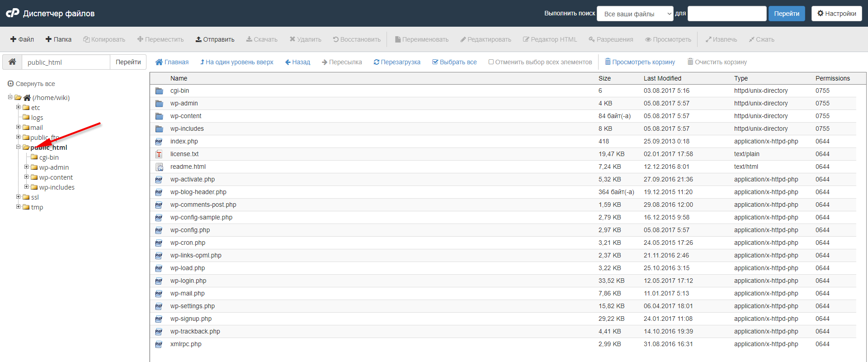The width and height of the screenshot is (868, 362).
Task: Select wp-config.php in the file list
Action: 190,230
